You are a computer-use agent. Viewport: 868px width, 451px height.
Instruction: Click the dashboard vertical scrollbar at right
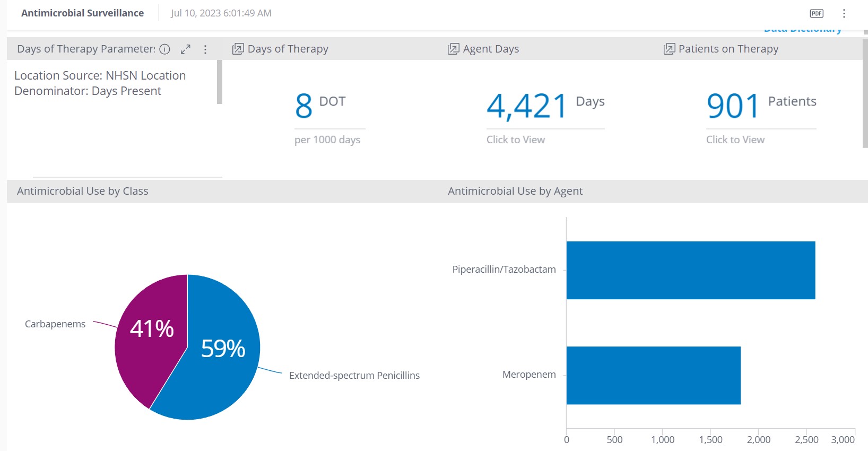point(865,93)
